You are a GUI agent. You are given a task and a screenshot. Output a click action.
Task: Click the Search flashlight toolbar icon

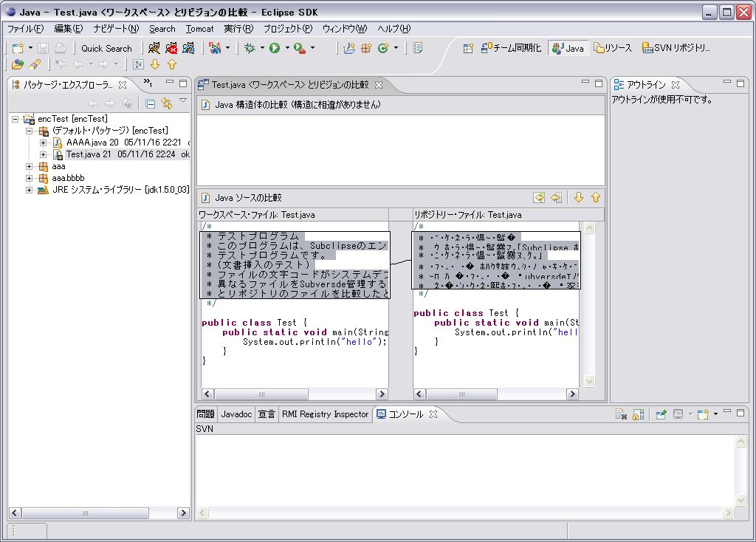tap(35, 64)
